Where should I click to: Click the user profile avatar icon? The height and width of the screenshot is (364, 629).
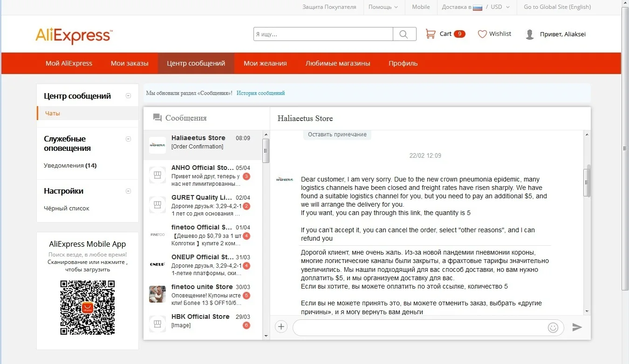(530, 34)
